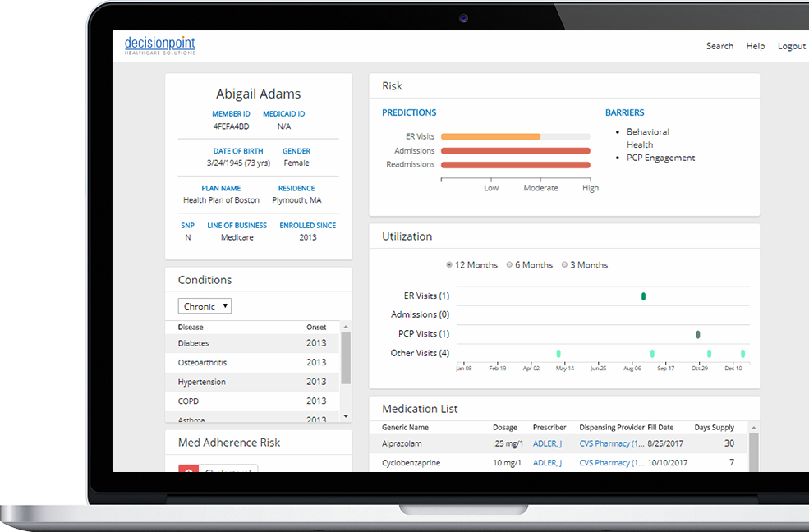This screenshot has width=809, height=532.
Task: Click the PCP Engagement barrier
Action: (x=660, y=158)
